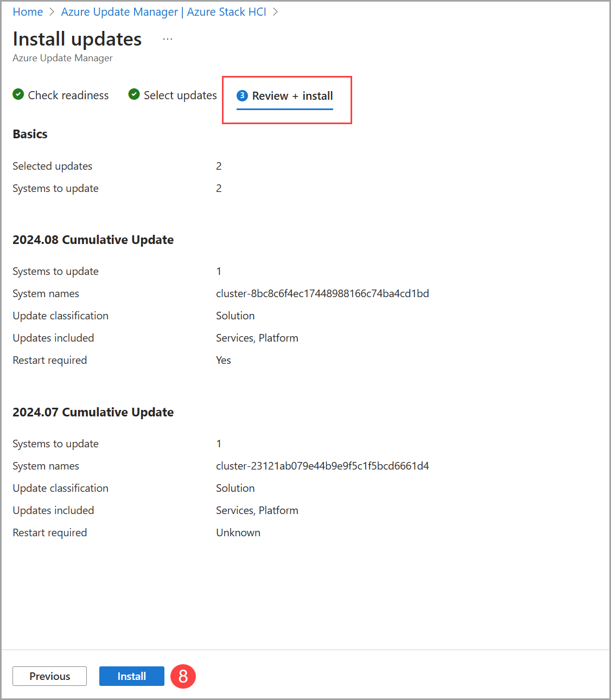The height and width of the screenshot is (700, 611).
Task: Switch to the Check readiness step
Action: (x=68, y=95)
